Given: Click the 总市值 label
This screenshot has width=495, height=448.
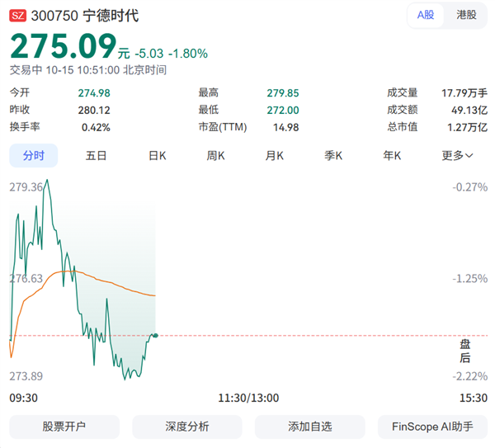Looking at the screenshot, I should 403,127.
